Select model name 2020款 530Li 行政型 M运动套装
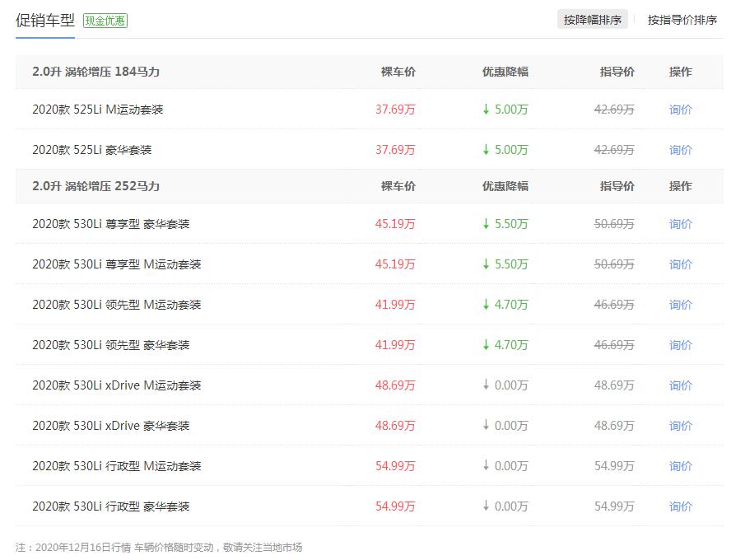The height and width of the screenshot is (560, 731). coord(117,466)
